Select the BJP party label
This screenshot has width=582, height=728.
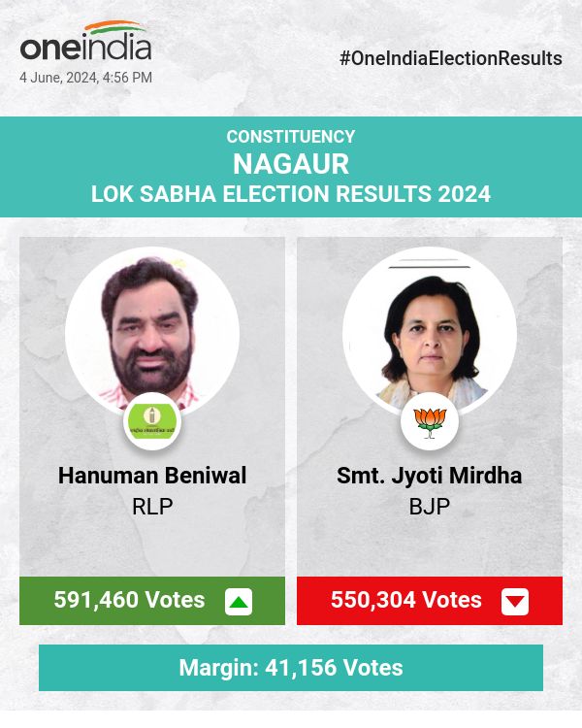(x=429, y=506)
